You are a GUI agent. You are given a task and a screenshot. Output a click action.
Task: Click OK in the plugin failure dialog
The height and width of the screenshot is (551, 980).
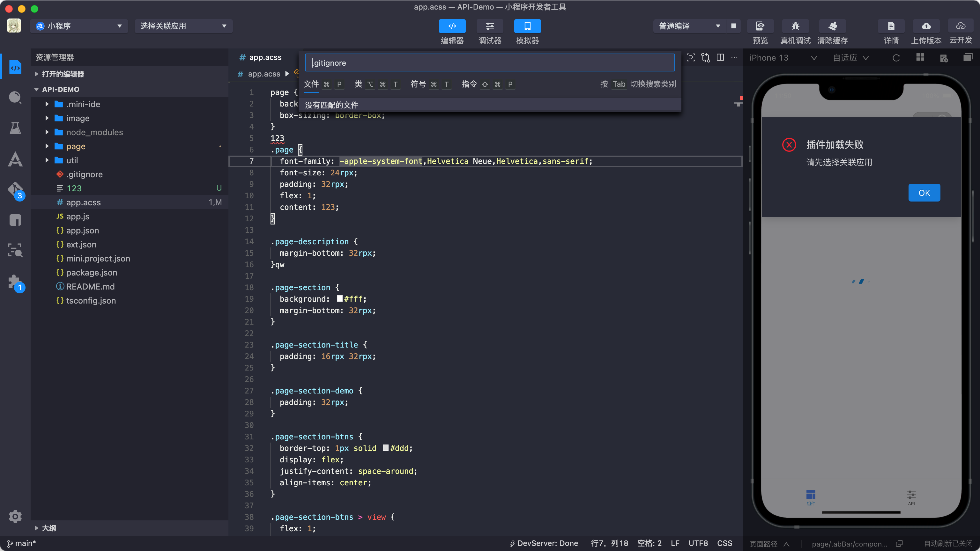[x=924, y=193]
